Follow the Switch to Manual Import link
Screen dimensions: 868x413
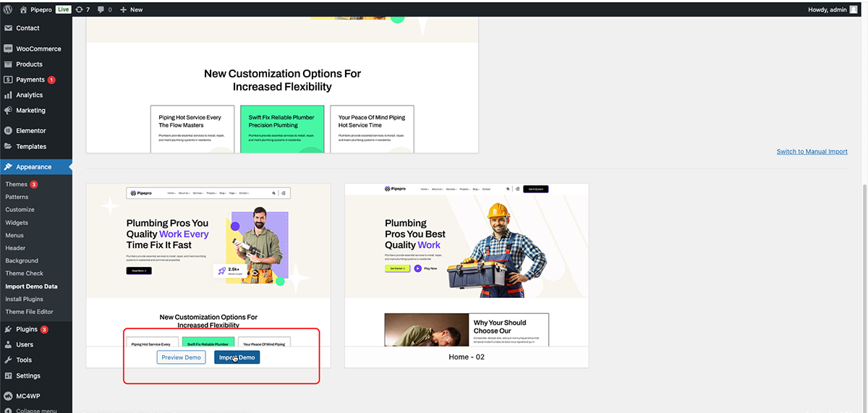[x=812, y=151]
